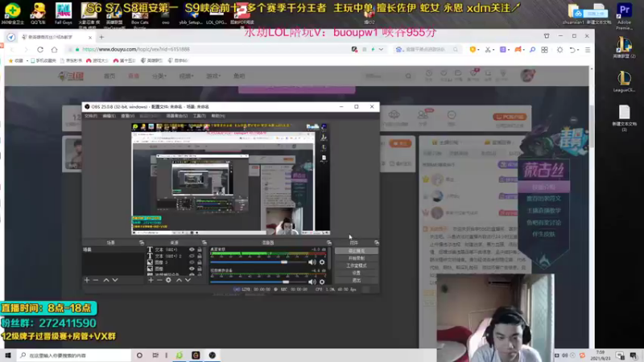
Task: Toggle lock on second text source
Action: (200, 256)
